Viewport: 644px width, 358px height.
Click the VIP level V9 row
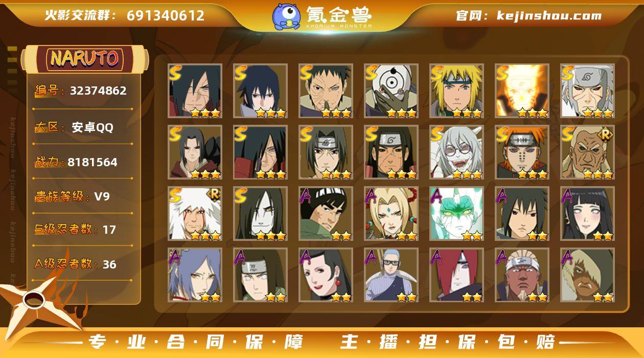click(x=72, y=196)
